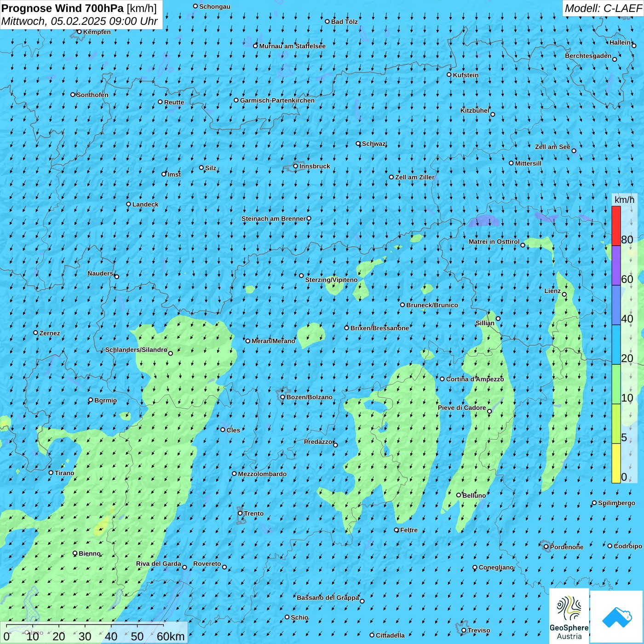
Task: Click the Meran/Merano city label
Action: pyautogui.click(x=273, y=341)
